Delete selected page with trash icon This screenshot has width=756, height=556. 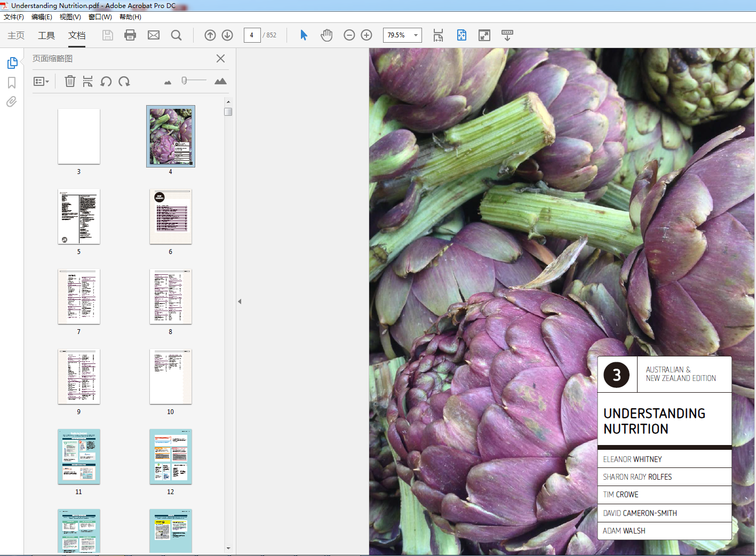70,81
